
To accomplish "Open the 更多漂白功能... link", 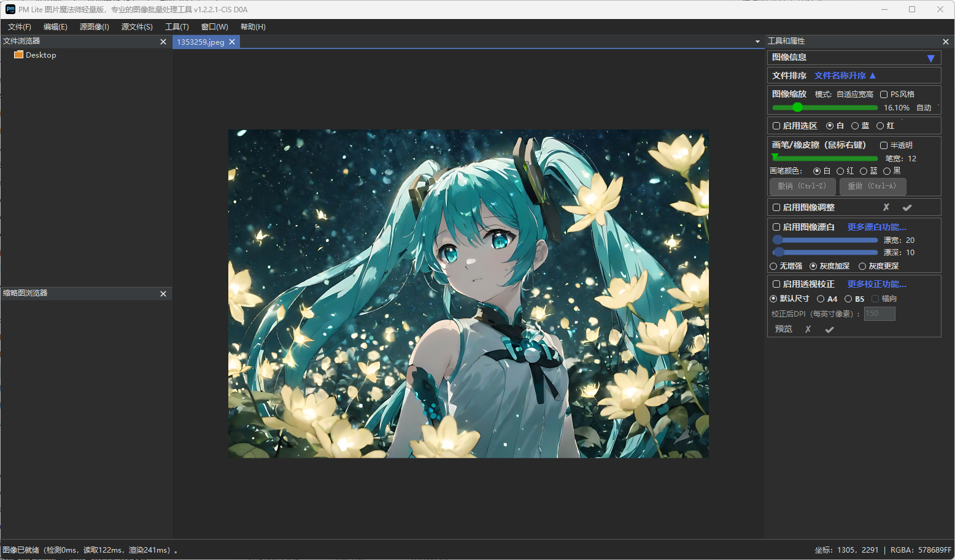I will click(876, 227).
